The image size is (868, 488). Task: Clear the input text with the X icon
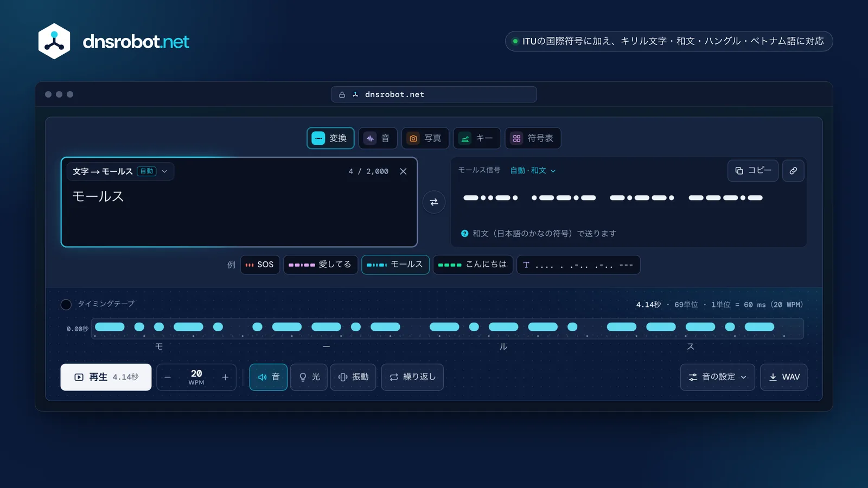(403, 171)
